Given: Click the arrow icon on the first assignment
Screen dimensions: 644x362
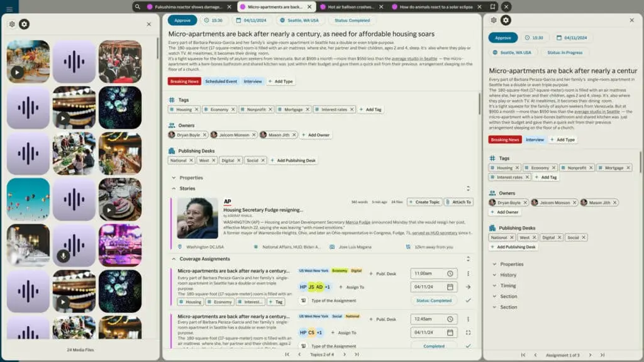Looking at the screenshot, I should tap(468, 287).
